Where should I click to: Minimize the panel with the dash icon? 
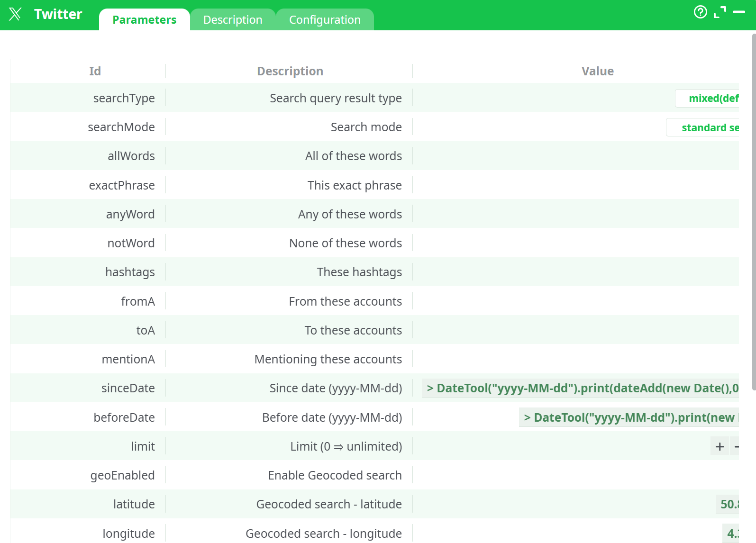[x=739, y=12]
